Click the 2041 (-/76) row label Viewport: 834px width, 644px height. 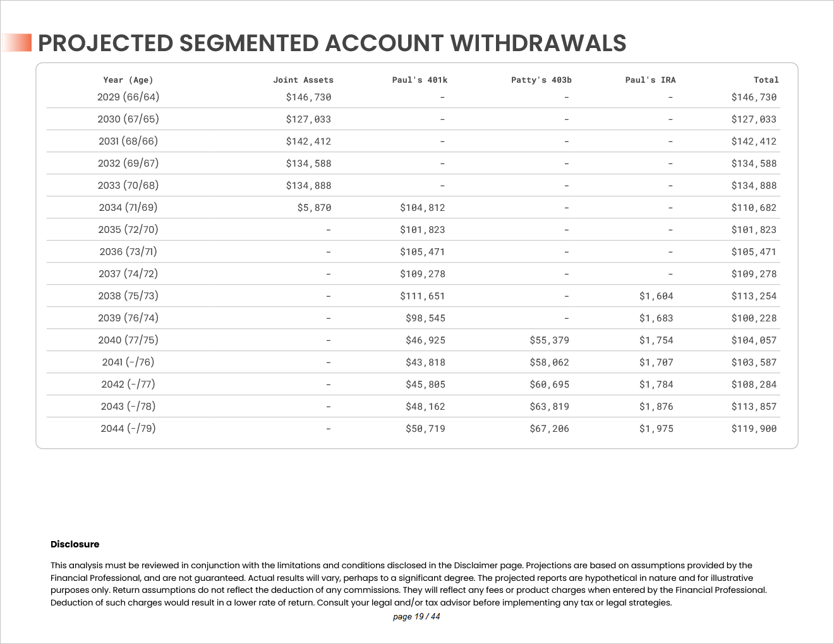(x=128, y=362)
